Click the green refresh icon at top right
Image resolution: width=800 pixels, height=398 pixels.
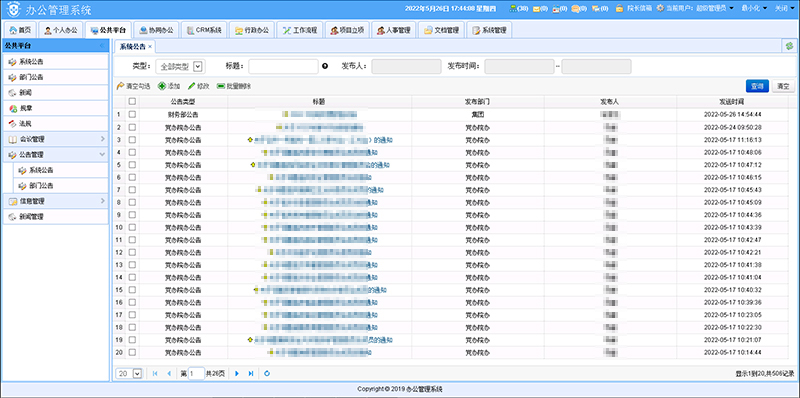(790, 46)
